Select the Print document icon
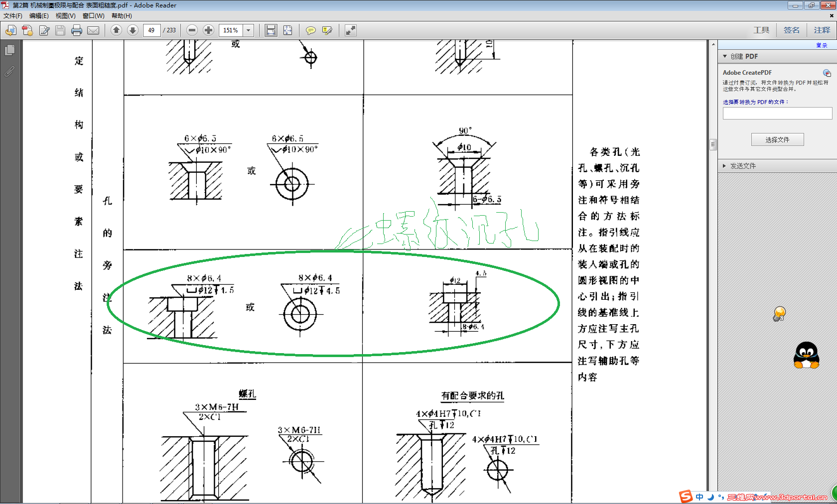 76,30
